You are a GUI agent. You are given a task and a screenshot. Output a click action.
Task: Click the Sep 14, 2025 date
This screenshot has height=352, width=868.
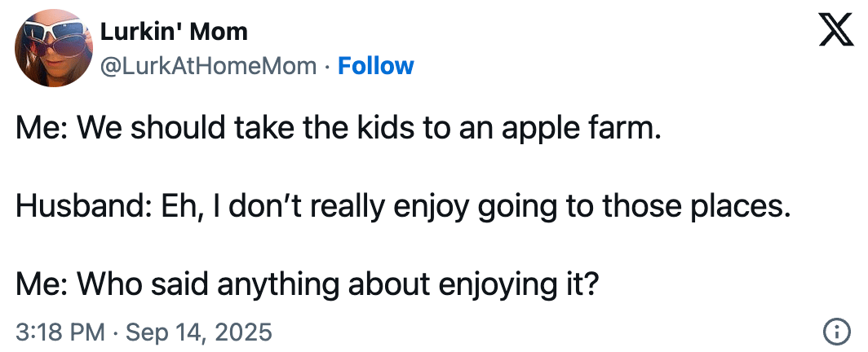click(198, 332)
